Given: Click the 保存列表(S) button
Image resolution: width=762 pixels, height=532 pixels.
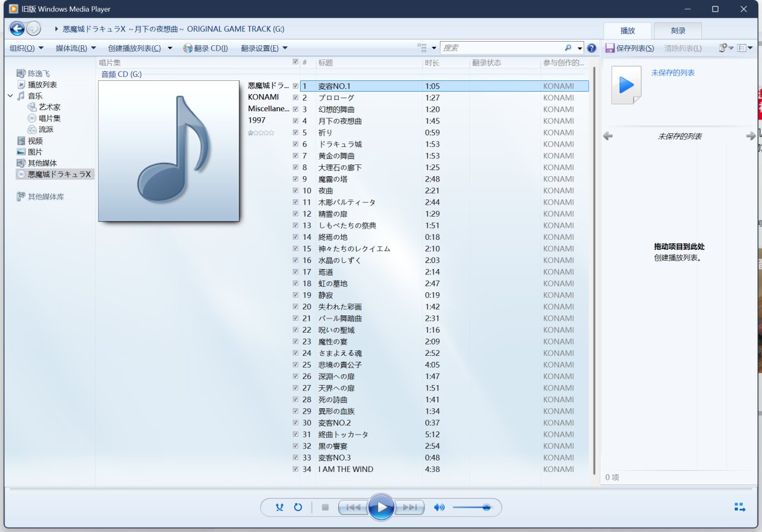Looking at the screenshot, I should 629,48.
